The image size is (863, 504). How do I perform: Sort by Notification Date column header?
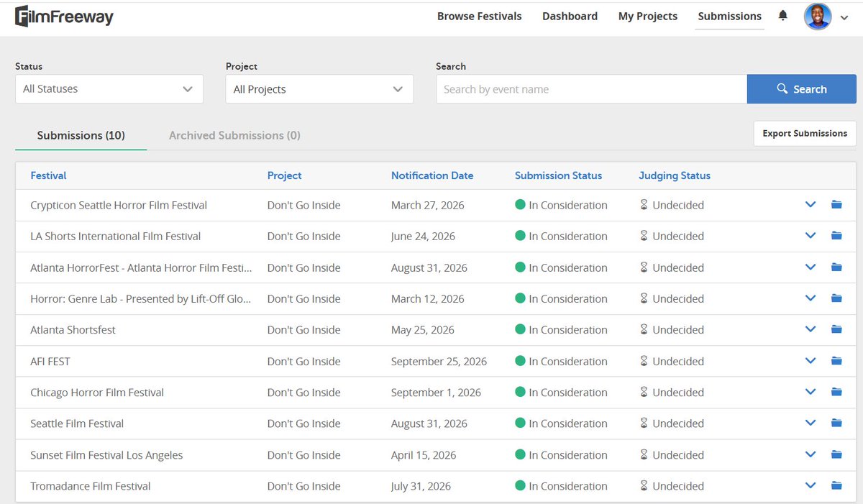(432, 175)
